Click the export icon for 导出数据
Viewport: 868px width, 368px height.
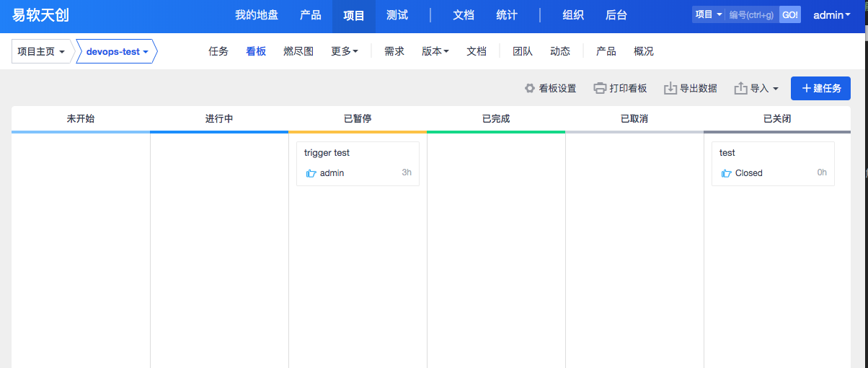[670, 89]
